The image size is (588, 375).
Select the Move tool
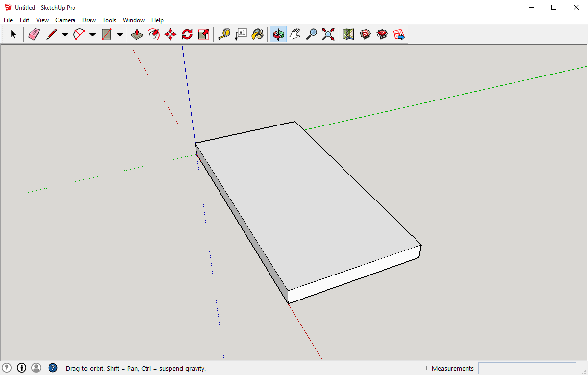(x=171, y=34)
